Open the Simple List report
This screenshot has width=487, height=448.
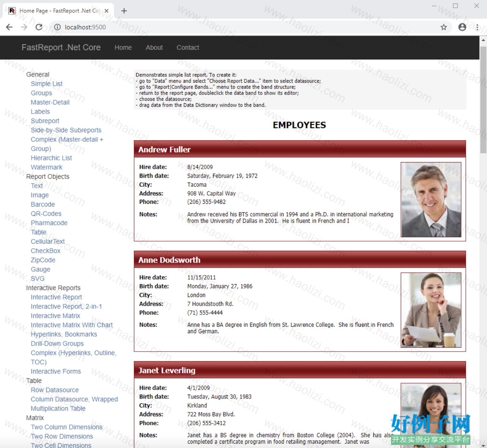click(47, 84)
